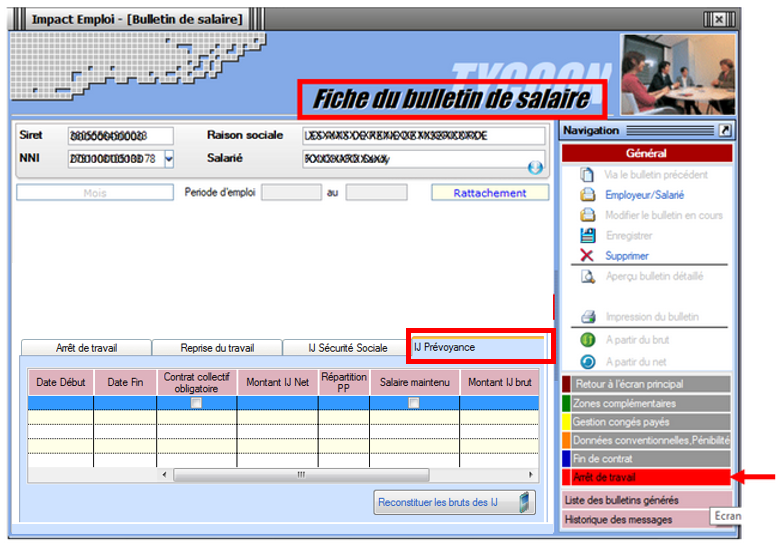This screenshot has width=784, height=550.
Task: Open the IJ Sécurité Sociale tab
Action: tap(346, 348)
